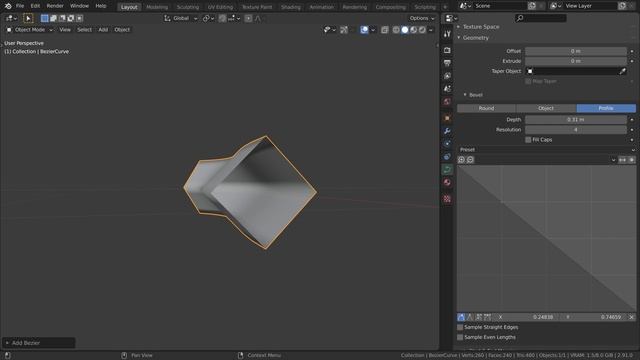Enable Sample Even Lengths checkbox
640x360 pixels.
460,338
